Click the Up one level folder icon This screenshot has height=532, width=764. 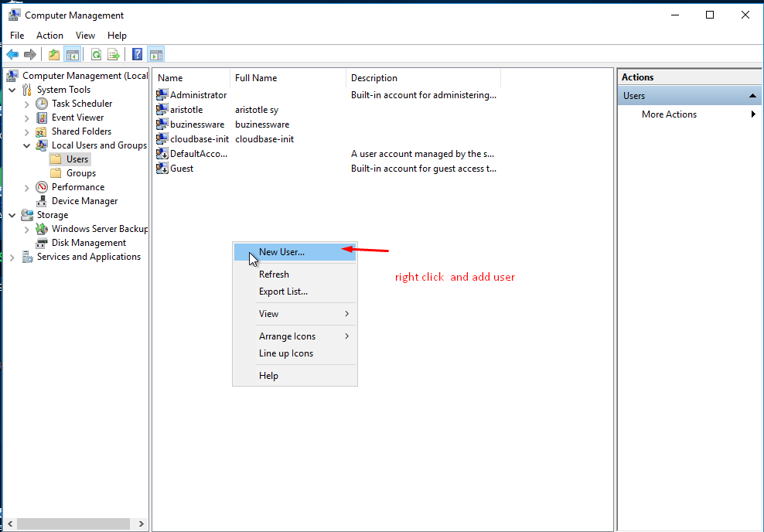[53, 54]
